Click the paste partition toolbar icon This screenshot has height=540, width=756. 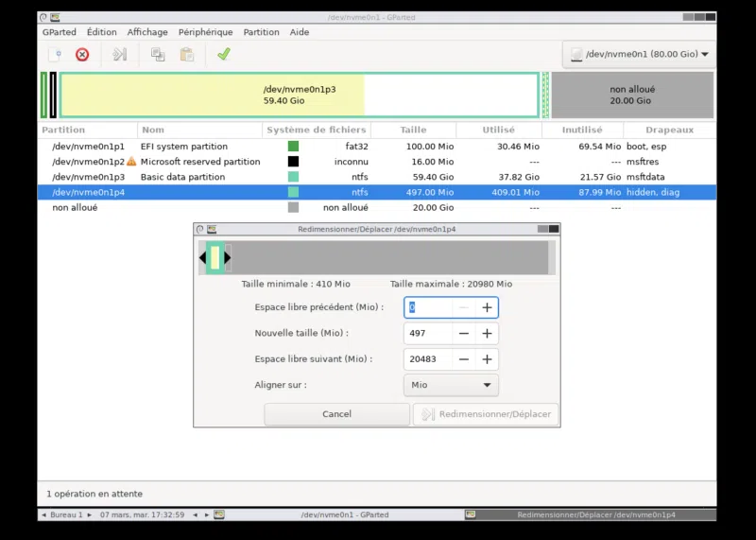click(186, 55)
